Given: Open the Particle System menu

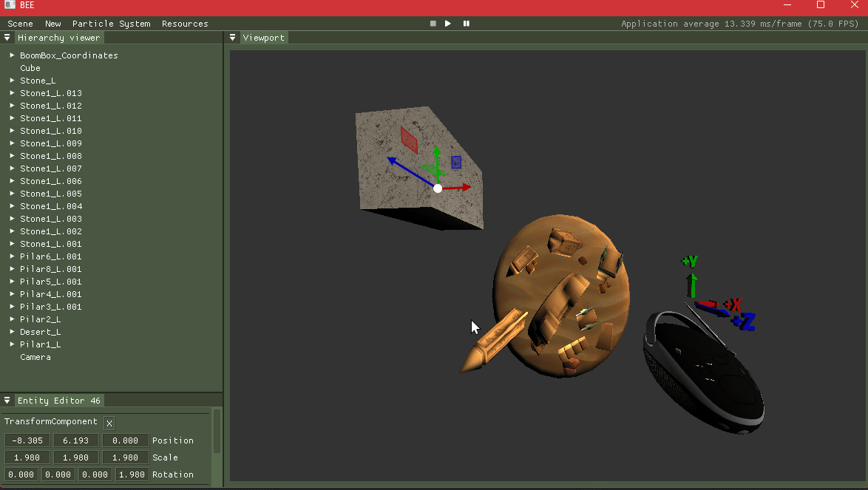Looking at the screenshot, I should click(111, 24).
